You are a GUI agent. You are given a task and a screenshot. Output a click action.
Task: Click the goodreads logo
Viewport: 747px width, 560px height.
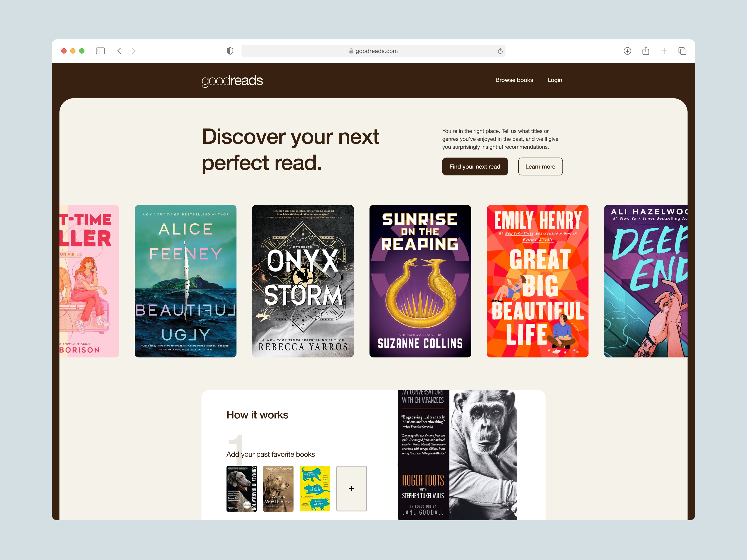pyautogui.click(x=232, y=81)
